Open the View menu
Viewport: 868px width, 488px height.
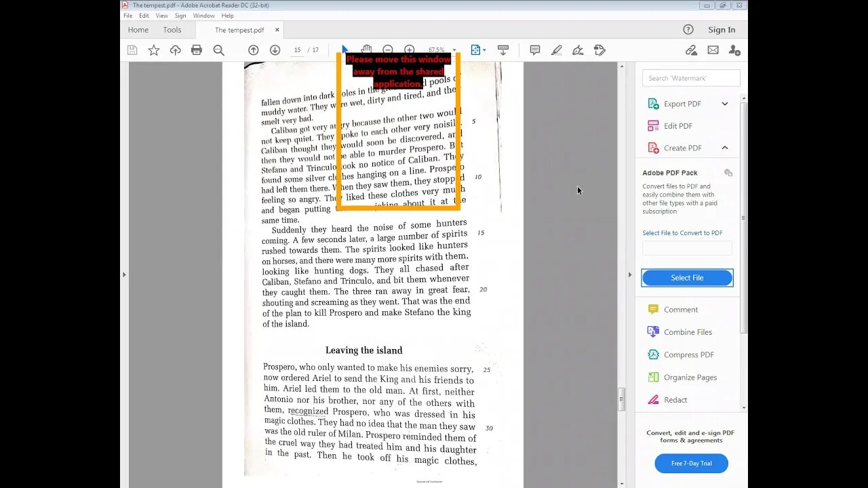pos(162,16)
